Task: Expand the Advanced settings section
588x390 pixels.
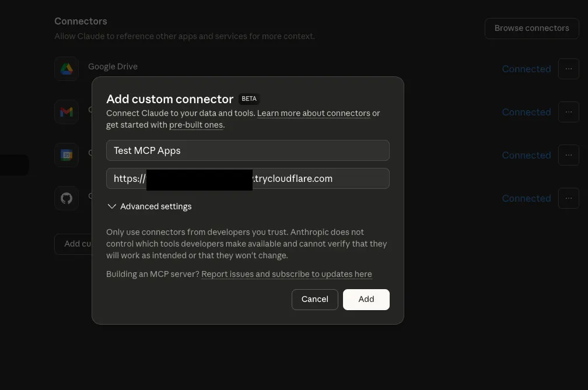Action: [x=149, y=206]
